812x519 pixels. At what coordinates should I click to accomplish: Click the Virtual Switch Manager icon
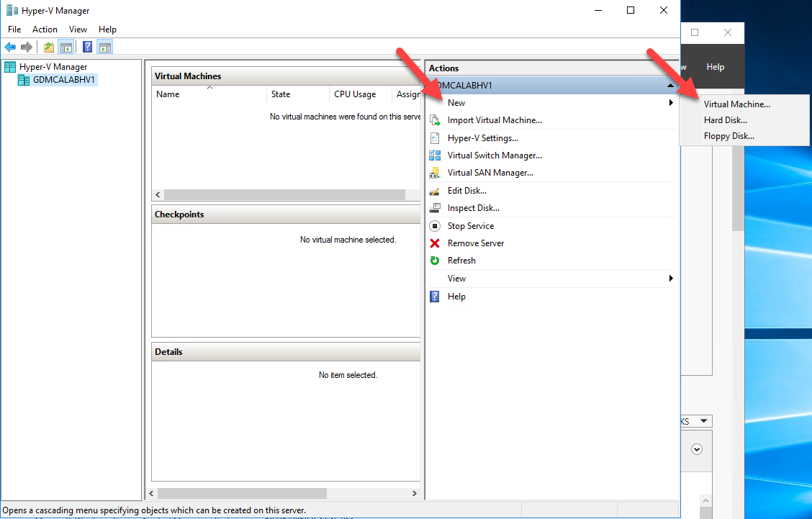click(435, 155)
